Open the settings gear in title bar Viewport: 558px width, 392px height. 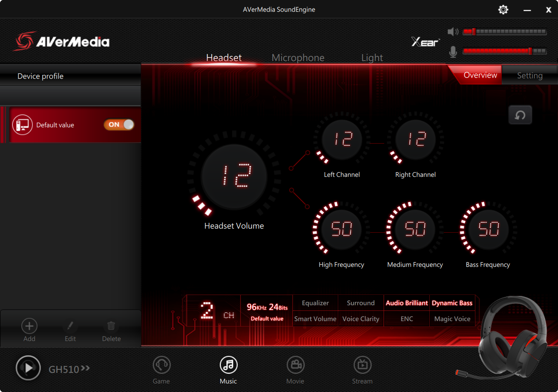click(503, 10)
